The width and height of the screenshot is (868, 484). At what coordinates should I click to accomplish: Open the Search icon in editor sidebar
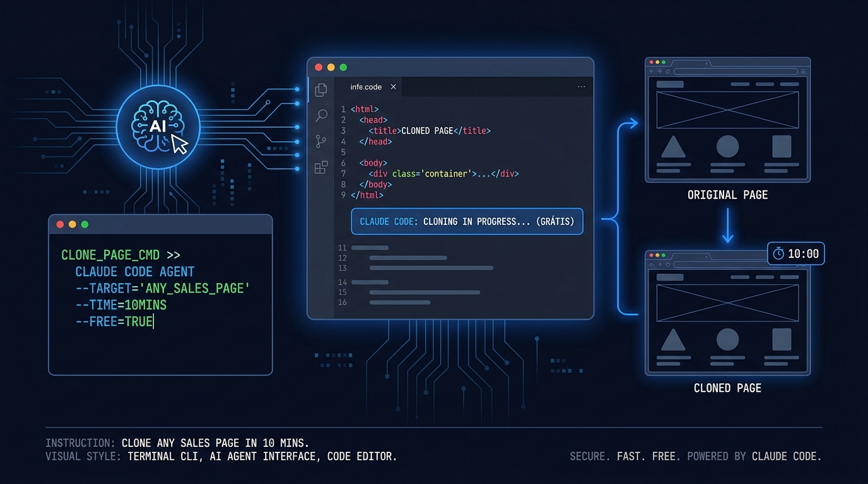(x=321, y=115)
